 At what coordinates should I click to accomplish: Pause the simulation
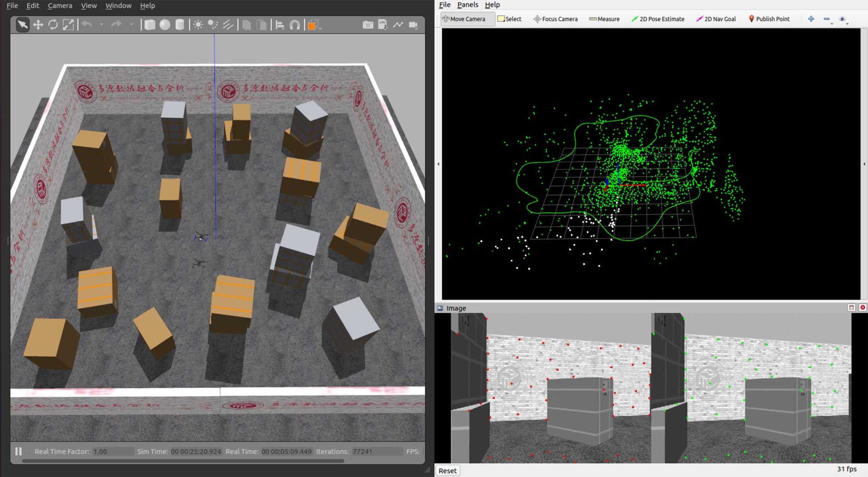(x=19, y=451)
